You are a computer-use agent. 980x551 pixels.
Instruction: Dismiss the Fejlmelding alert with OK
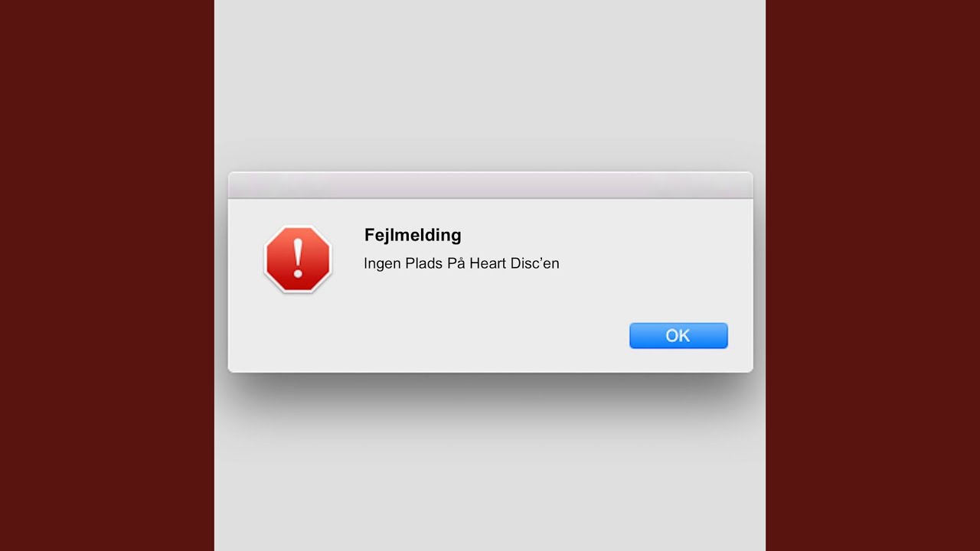[678, 335]
